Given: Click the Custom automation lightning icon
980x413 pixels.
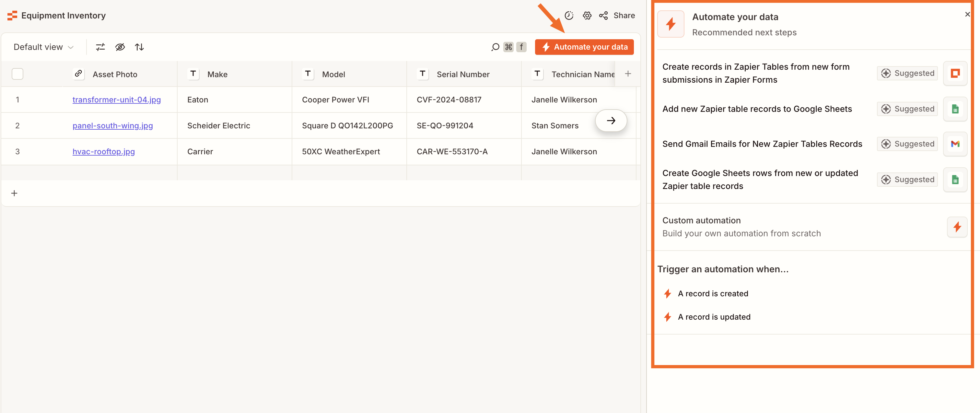Looking at the screenshot, I should (x=957, y=227).
